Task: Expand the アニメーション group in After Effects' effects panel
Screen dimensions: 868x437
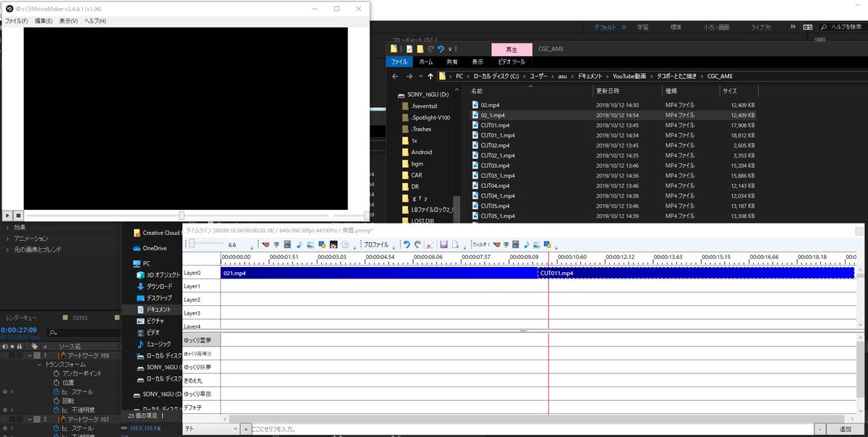Action: coord(8,238)
